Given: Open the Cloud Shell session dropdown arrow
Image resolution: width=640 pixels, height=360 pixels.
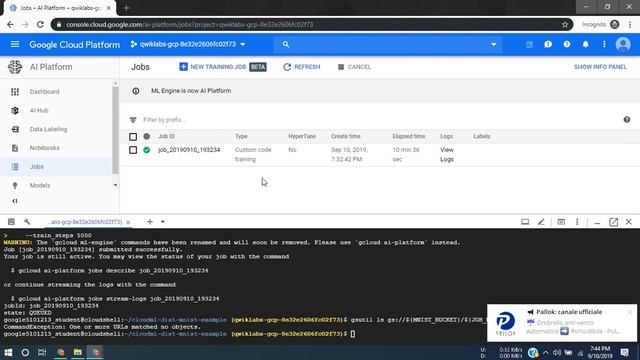Looking at the screenshot, I should point(162,222).
